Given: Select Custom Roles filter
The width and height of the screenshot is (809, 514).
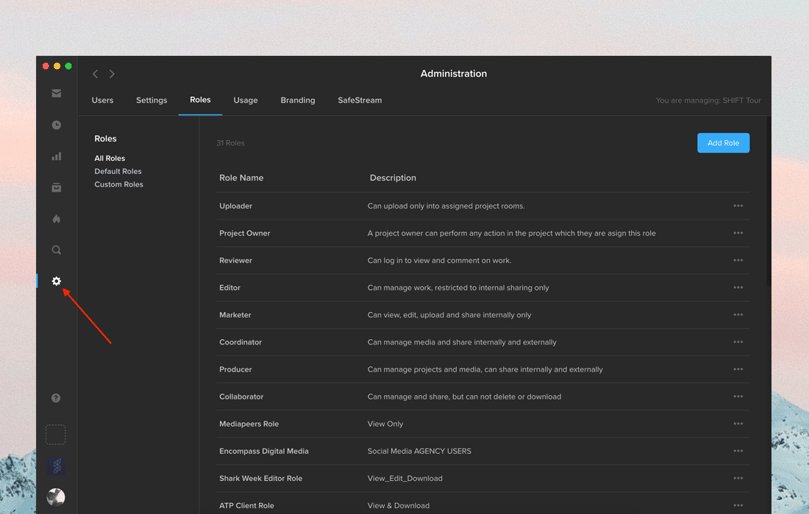Looking at the screenshot, I should coord(119,184).
